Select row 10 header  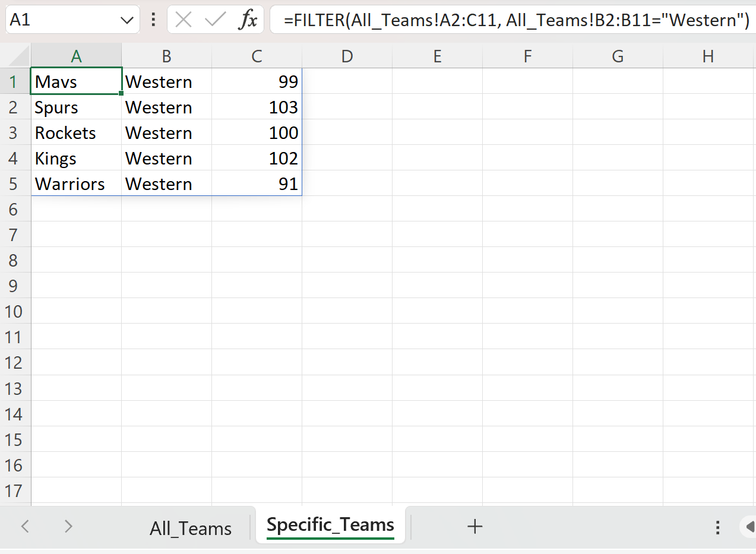click(x=15, y=311)
